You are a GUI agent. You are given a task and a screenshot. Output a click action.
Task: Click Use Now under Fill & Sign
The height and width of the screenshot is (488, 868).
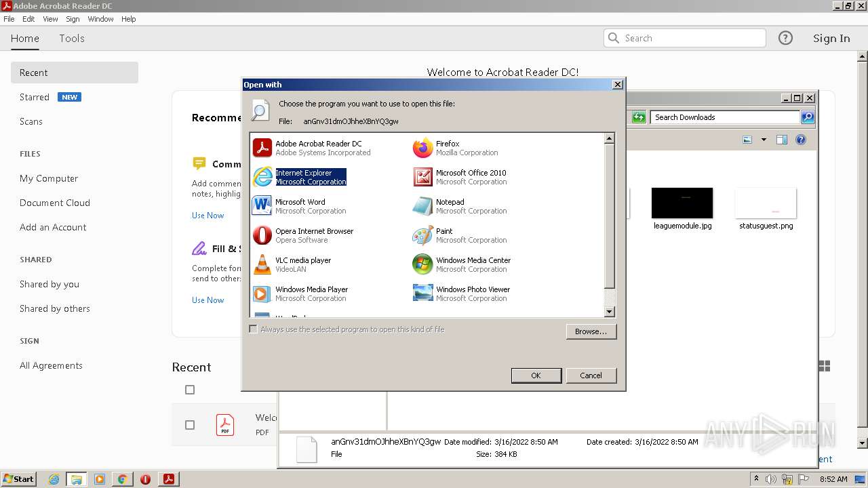pyautogui.click(x=208, y=300)
